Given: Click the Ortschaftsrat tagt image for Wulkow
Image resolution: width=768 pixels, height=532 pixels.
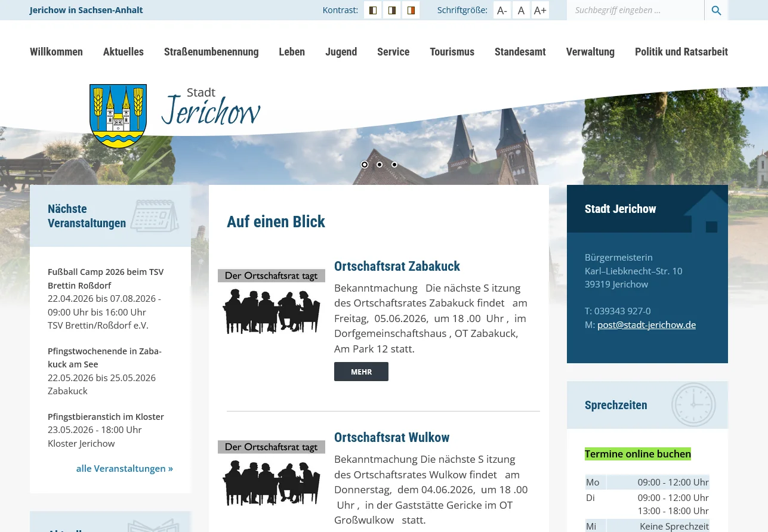Looking at the screenshot, I should click(272, 473).
